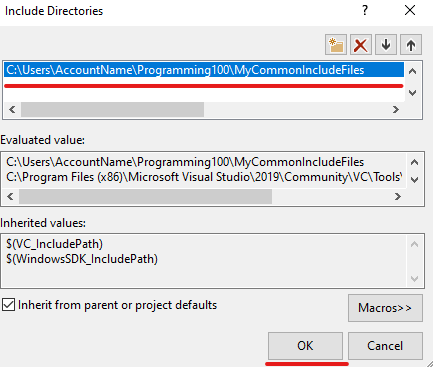Click the New Line folder icon
This screenshot has width=433, height=367.
click(336, 45)
